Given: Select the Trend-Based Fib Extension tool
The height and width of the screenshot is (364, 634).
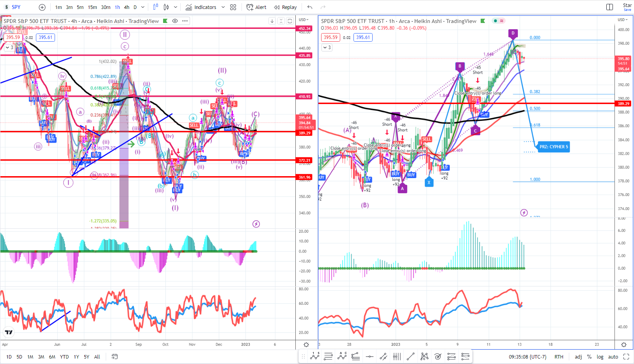Looking at the screenshot, I should (x=356, y=356).
